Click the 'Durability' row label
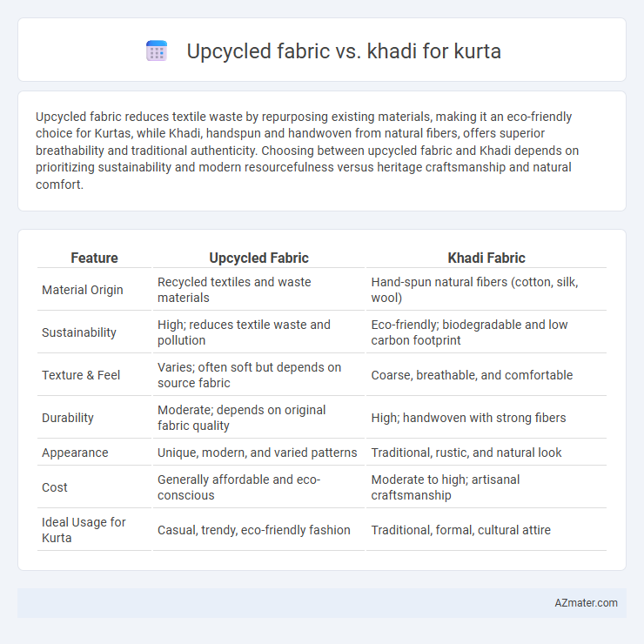 click(68, 418)
